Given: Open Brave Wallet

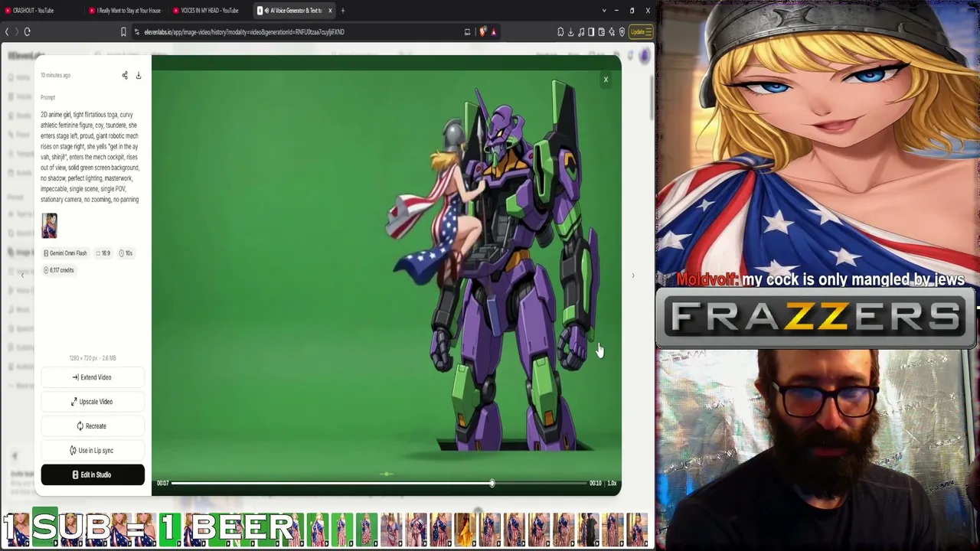Looking at the screenshot, I should point(601,32).
